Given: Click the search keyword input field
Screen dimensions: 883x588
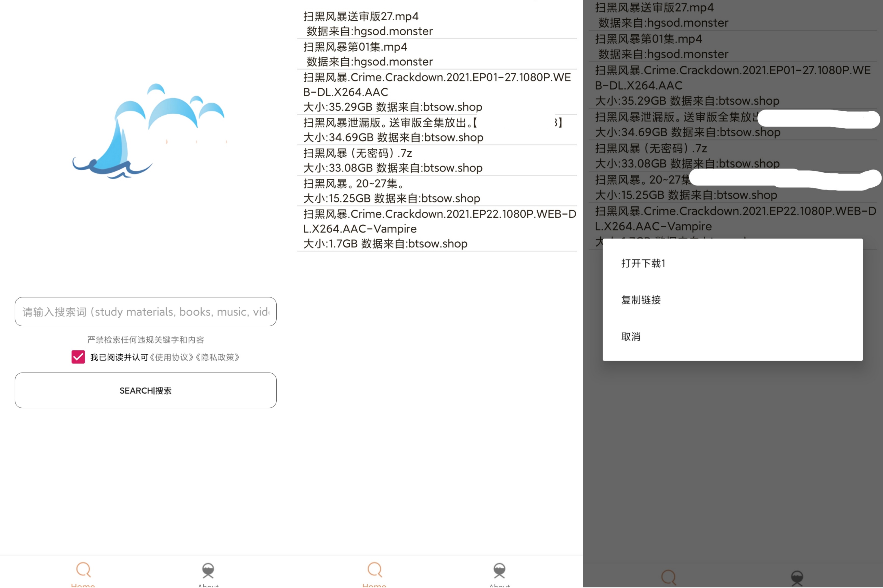Looking at the screenshot, I should [146, 312].
